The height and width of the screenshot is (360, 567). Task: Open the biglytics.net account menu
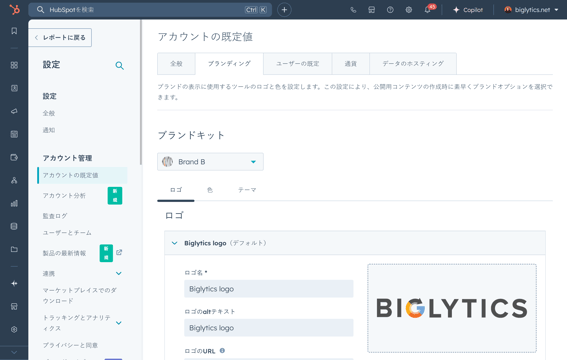click(531, 10)
